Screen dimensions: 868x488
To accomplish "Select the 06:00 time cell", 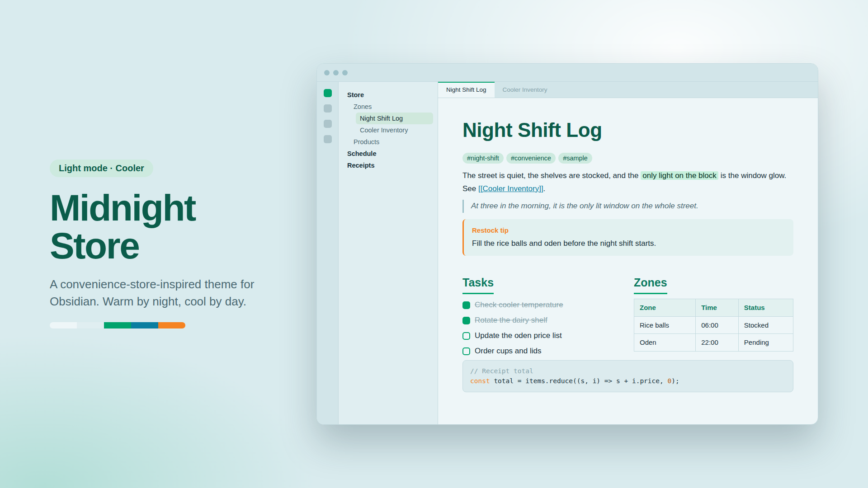I will 717,325.
